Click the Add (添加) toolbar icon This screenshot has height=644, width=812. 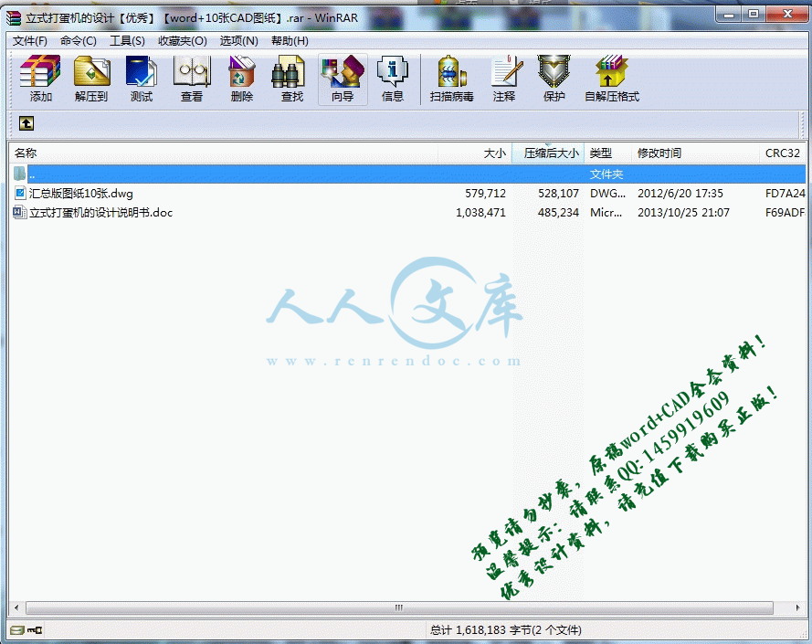(40, 79)
